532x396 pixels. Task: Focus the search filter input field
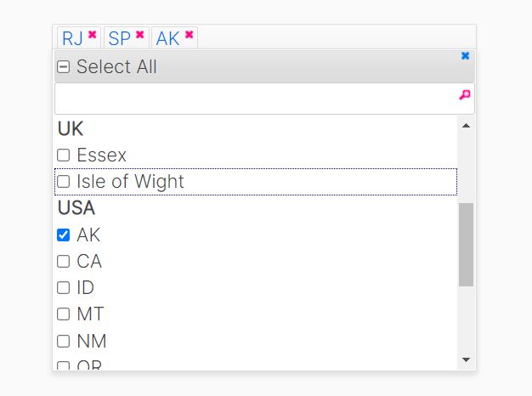[x=257, y=99]
